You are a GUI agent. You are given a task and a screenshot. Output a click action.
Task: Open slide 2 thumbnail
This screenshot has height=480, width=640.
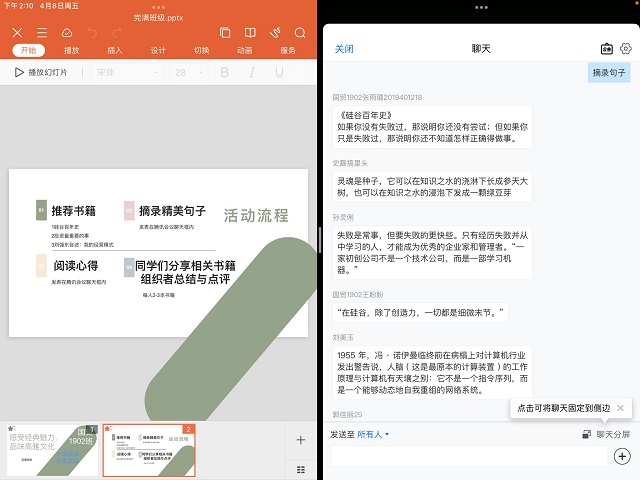click(x=149, y=450)
